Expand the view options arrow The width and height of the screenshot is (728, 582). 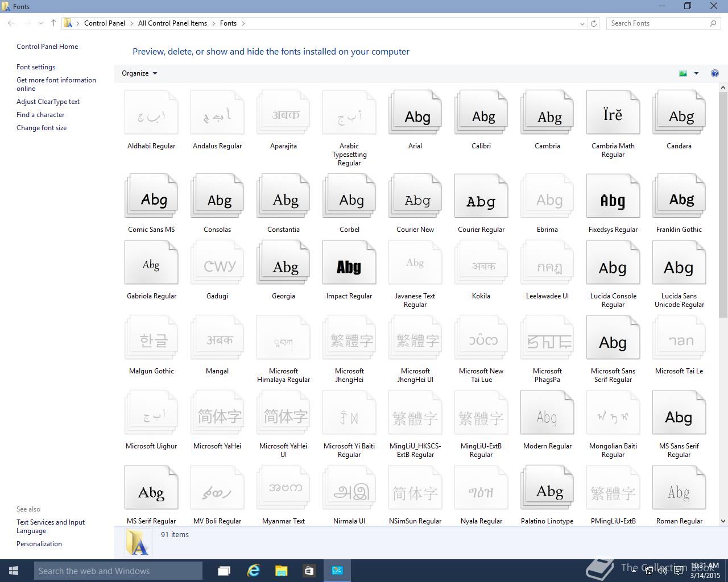coord(696,73)
